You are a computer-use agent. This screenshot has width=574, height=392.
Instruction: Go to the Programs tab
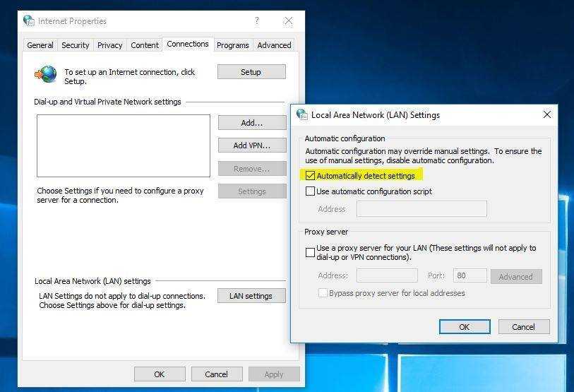coord(232,45)
